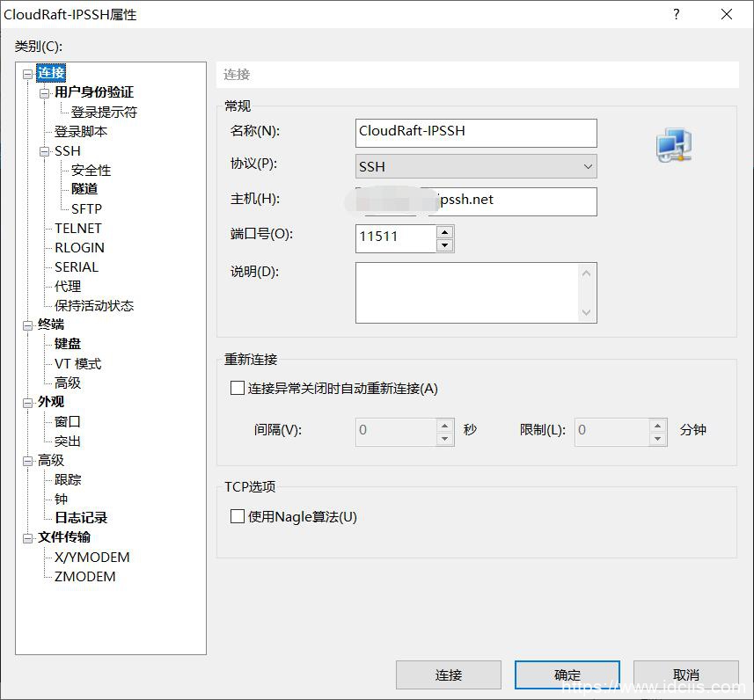
Task: Cancel the dialog with 取消
Action: click(x=685, y=674)
